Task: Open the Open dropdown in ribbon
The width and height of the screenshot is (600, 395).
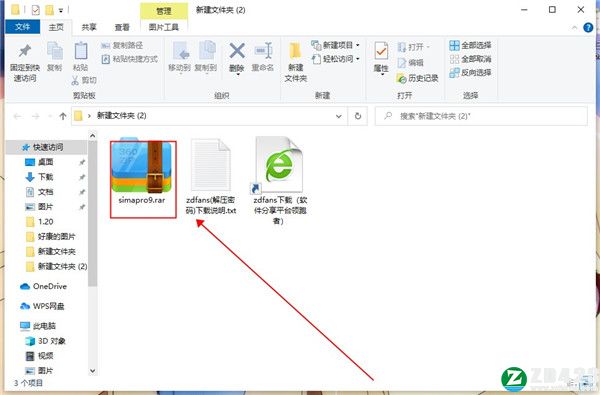Action: 414,47
